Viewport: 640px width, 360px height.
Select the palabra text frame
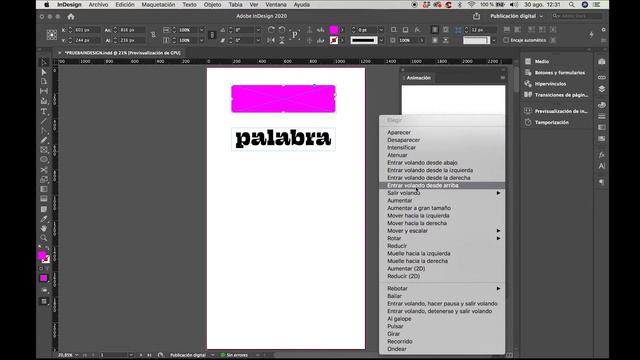click(x=283, y=139)
